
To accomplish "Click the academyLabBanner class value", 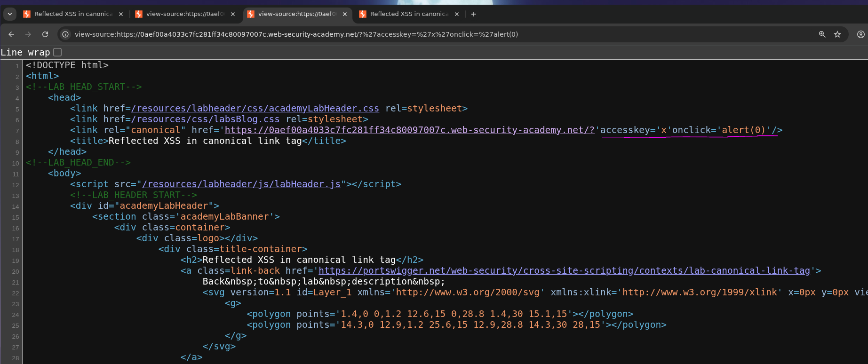I will pyautogui.click(x=225, y=217).
